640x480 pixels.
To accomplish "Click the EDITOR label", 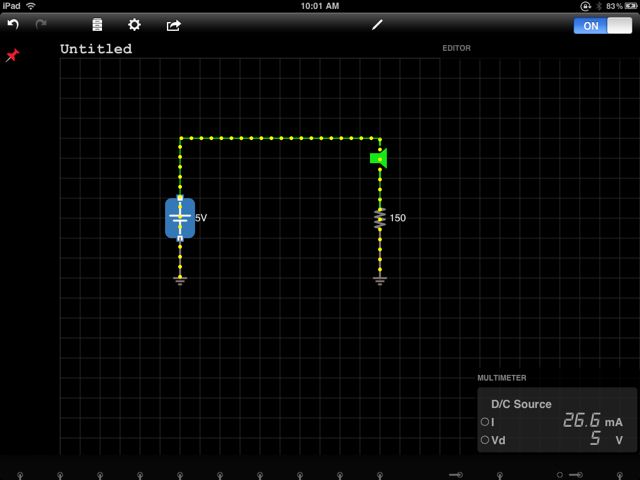I will tap(456, 48).
